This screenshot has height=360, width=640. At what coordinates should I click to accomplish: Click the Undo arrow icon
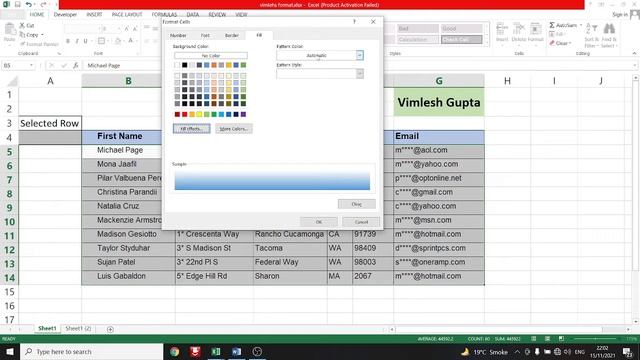pos(29,4)
